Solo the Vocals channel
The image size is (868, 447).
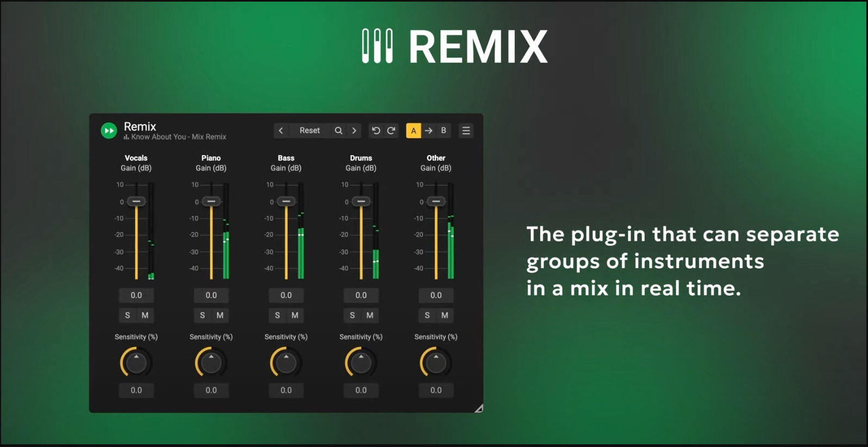(x=128, y=315)
